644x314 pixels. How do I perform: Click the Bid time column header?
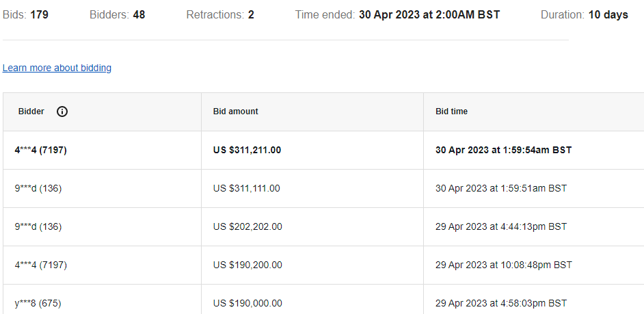pyautogui.click(x=451, y=112)
